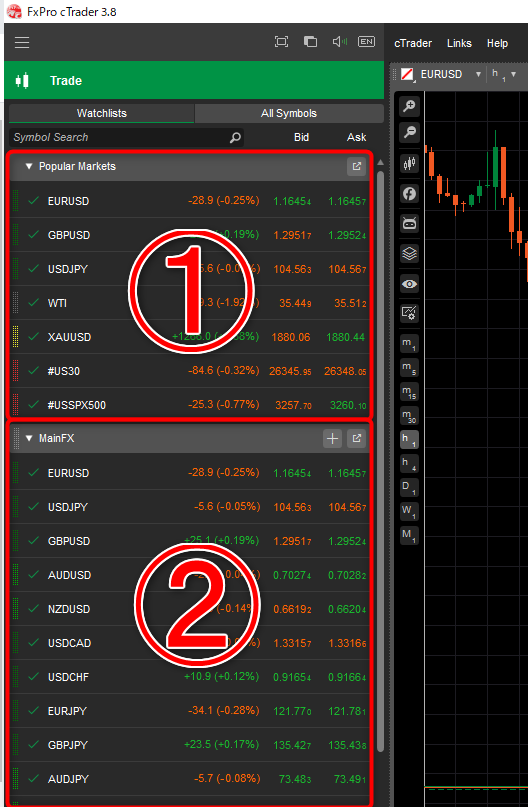Toggle the eye viewing options icon
This screenshot has width=528, height=807.
(410, 284)
